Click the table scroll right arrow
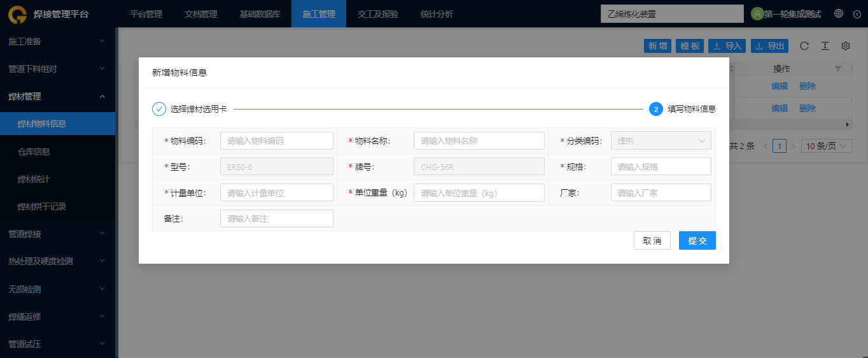 pyautogui.click(x=847, y=124)
